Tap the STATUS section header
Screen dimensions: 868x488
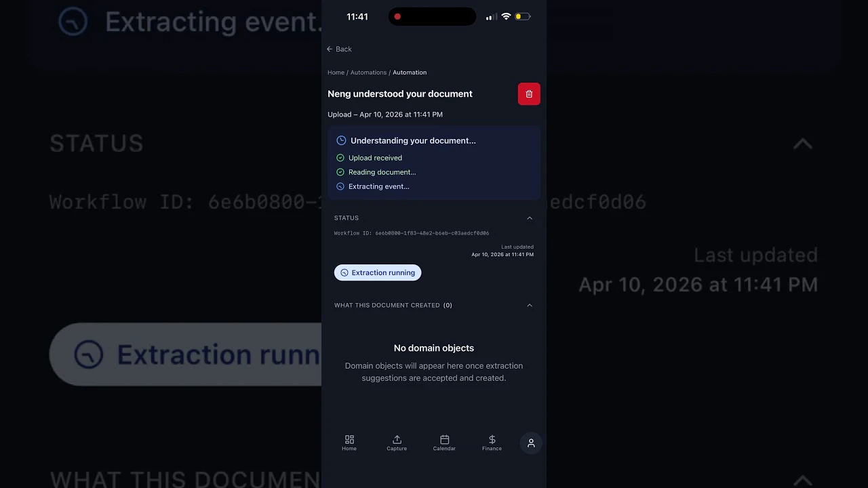point(347,218)
